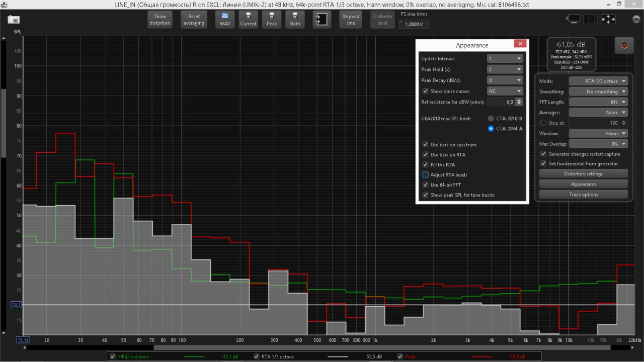
Task: Open the Peak Hold dropdown
Action: coord(505,69)
